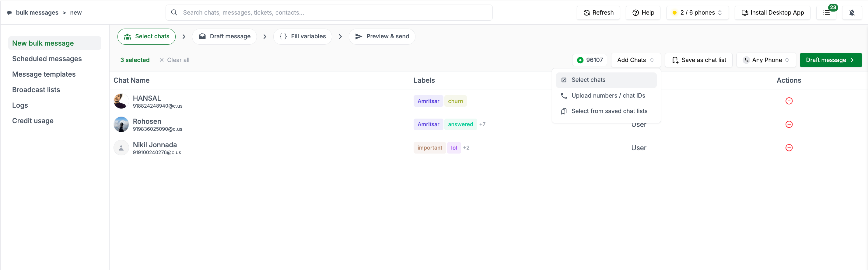
Task: Go to the Preview & send step
Action: [x=382, y=36]
